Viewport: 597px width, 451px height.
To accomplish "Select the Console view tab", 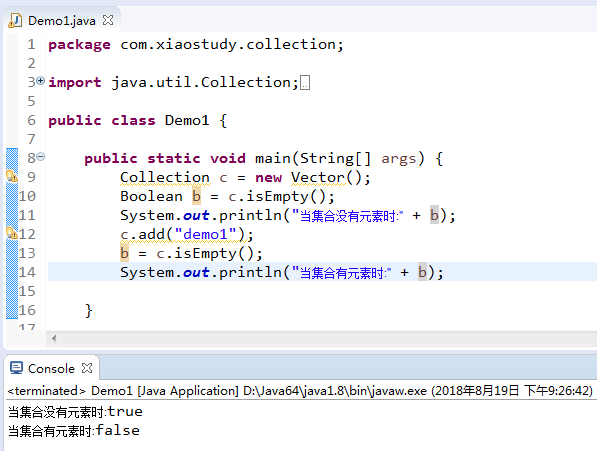I will [51, 368].
